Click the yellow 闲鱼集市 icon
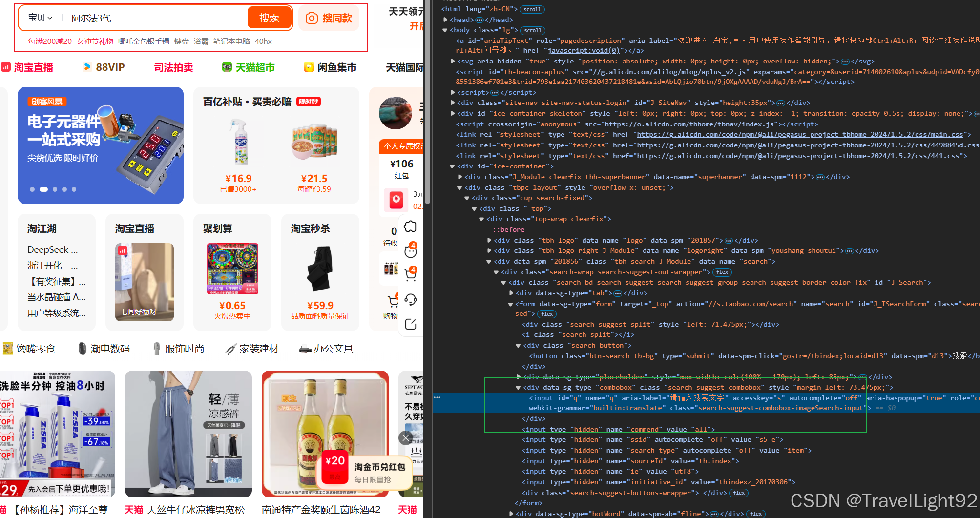The height and width of the screenshot is (518, 980). [x=309, y=67]
